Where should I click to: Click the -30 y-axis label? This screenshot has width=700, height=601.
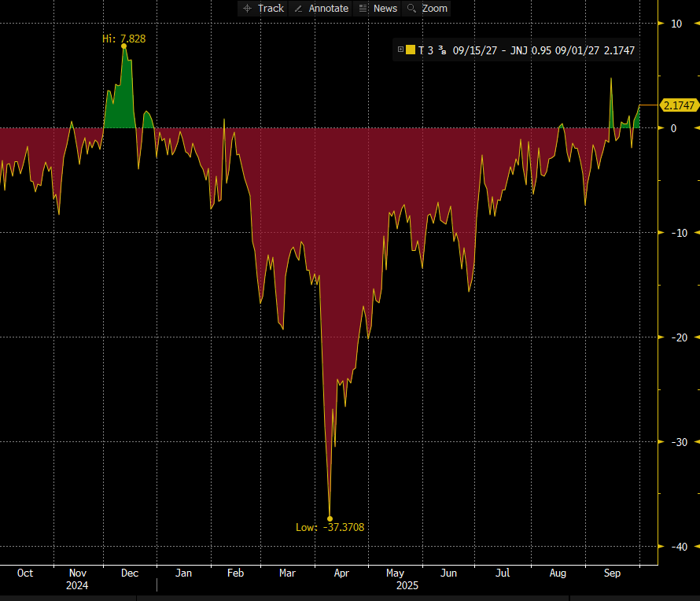point(679,442)
